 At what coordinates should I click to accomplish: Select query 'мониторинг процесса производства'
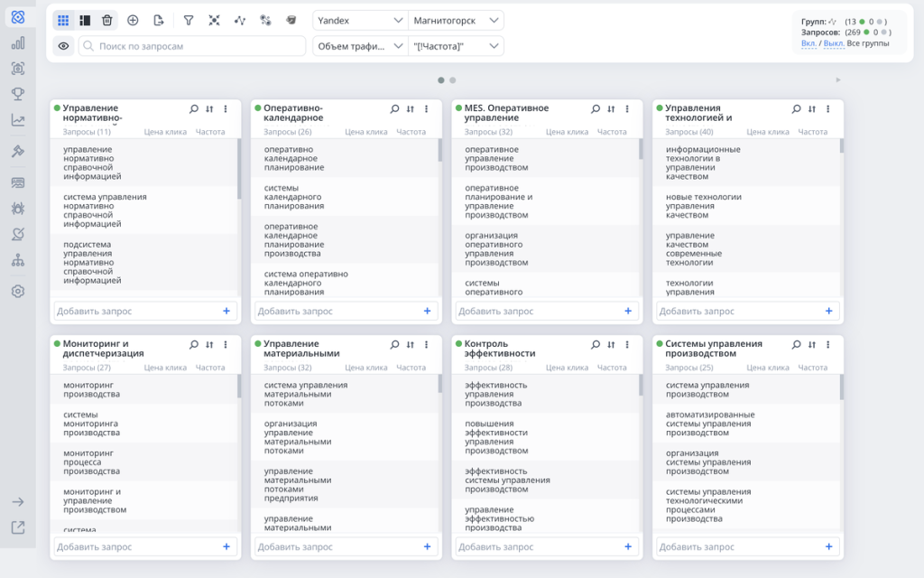(144, 462)
